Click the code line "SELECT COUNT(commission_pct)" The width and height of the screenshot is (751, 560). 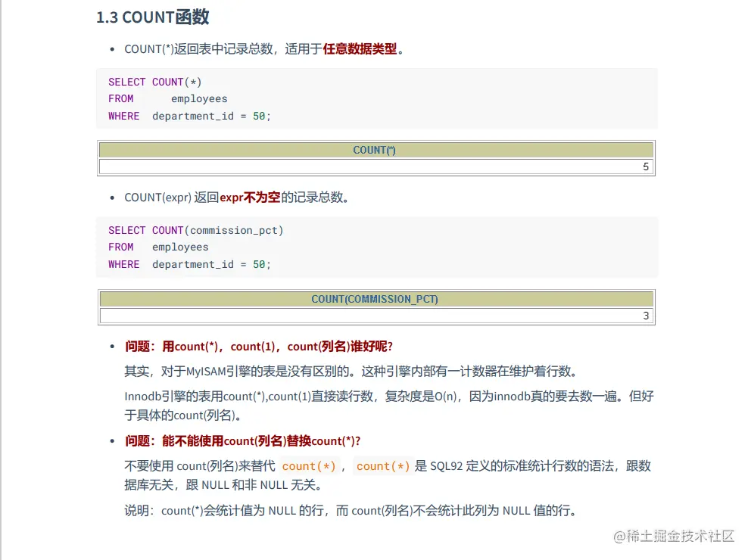(196, 231)
